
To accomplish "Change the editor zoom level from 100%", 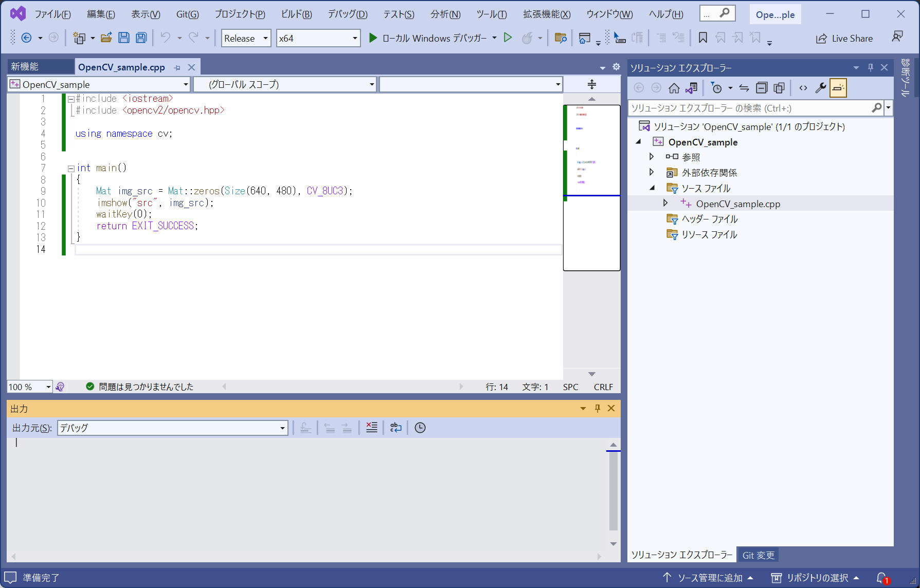I will point(28,387).
